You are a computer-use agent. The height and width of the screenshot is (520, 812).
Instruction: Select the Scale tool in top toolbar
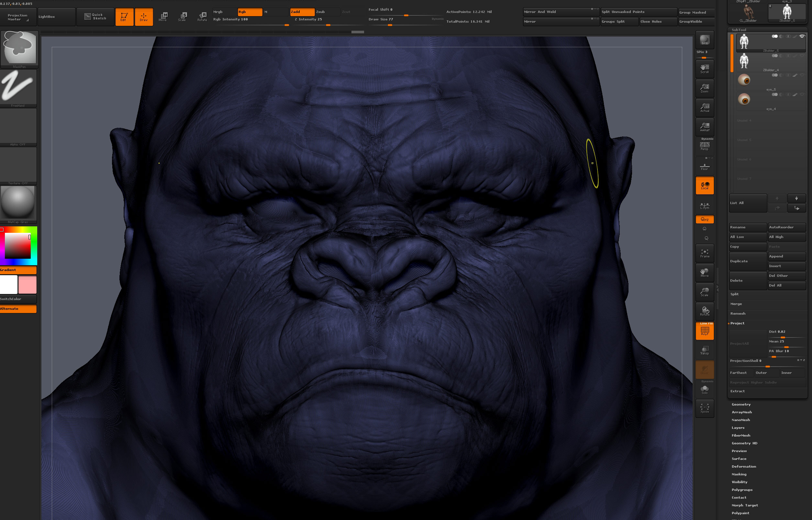tap(183, 16)
